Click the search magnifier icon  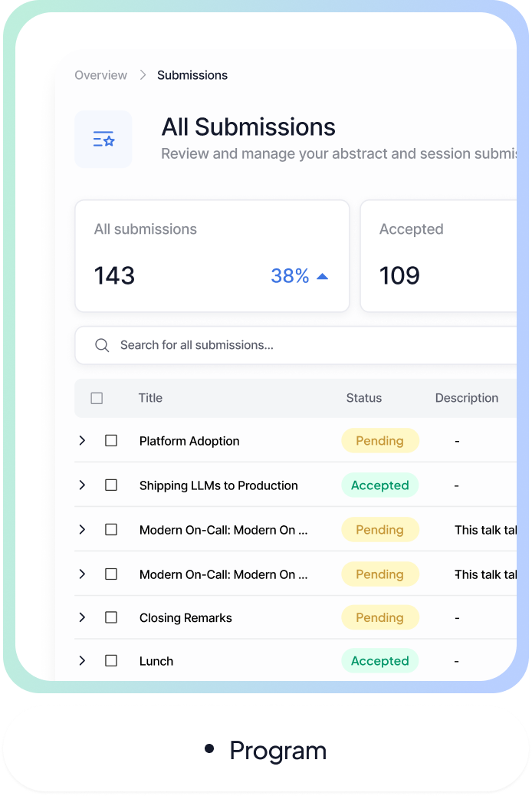tap(102, 345)
